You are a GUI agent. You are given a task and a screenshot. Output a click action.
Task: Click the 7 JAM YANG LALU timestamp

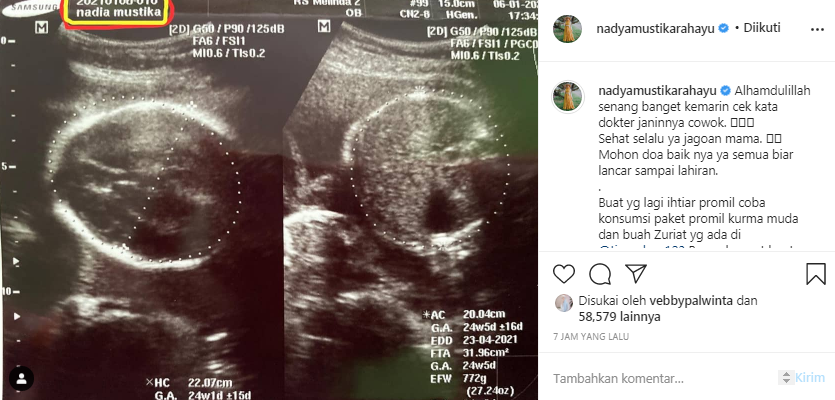pos(591,337)
